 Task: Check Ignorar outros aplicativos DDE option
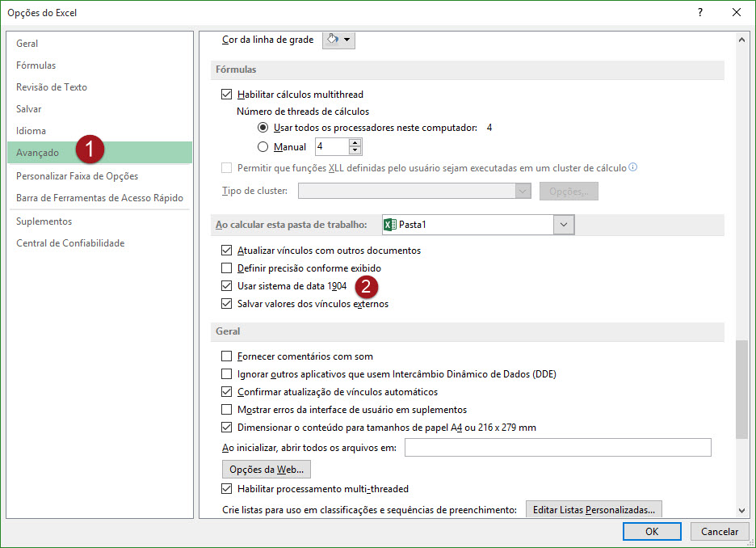227,374
